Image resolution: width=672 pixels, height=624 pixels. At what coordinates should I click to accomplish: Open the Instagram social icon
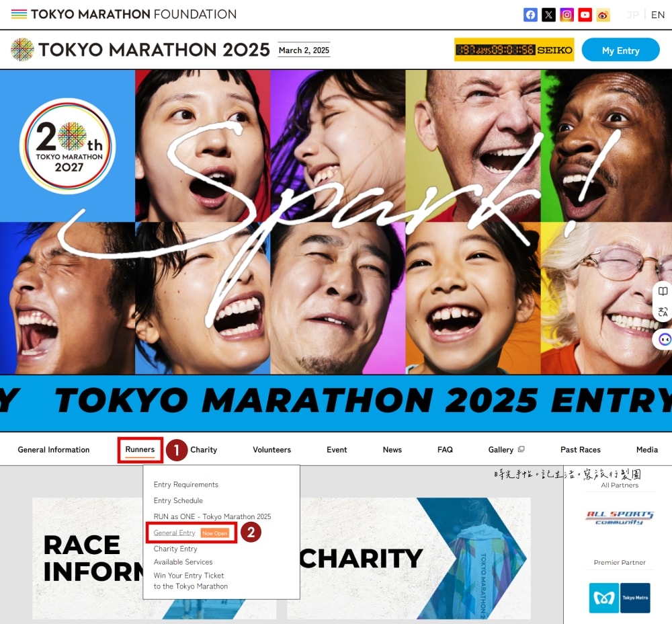[x=566, y=15]
